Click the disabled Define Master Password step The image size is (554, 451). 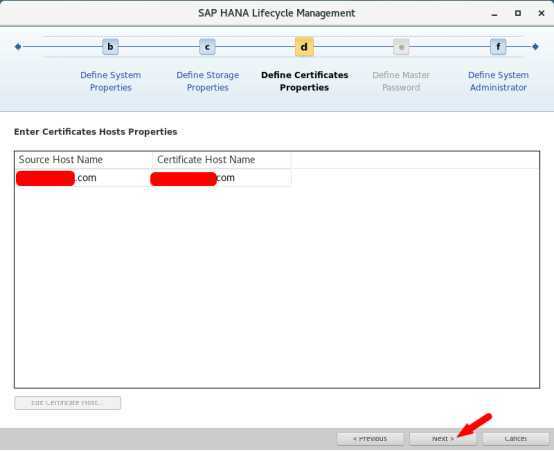(401, 81)
